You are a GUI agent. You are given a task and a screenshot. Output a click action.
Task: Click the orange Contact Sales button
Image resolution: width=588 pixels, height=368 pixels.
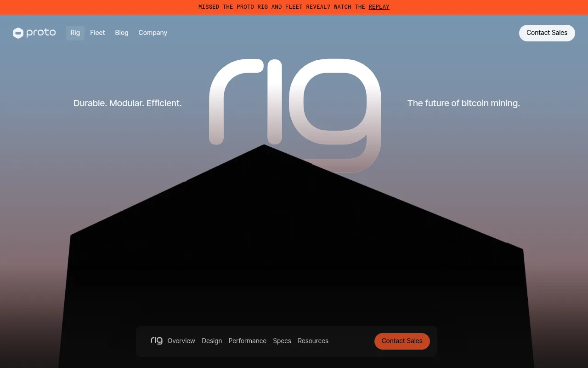[402, 341]
